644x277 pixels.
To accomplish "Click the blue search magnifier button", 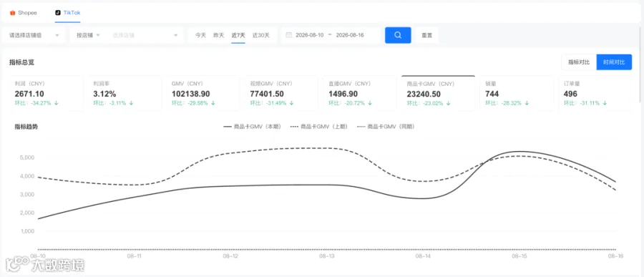I will tap(398, 35).
